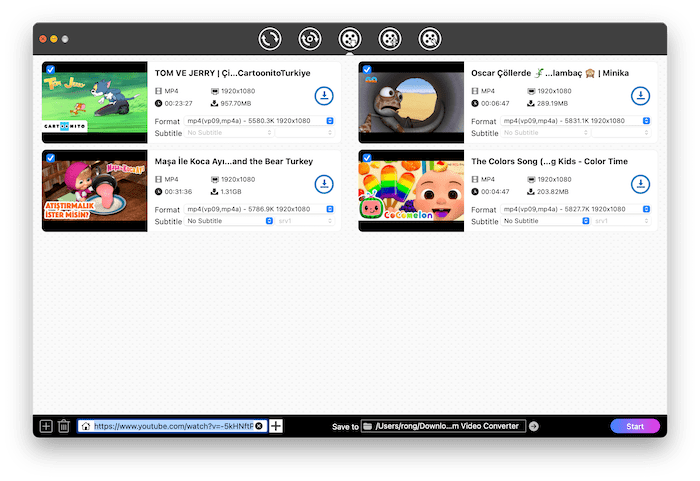Click the fifth film-reel toolbar icon
This screenshot has width=700, height=481.
click(x=429, y=39)
